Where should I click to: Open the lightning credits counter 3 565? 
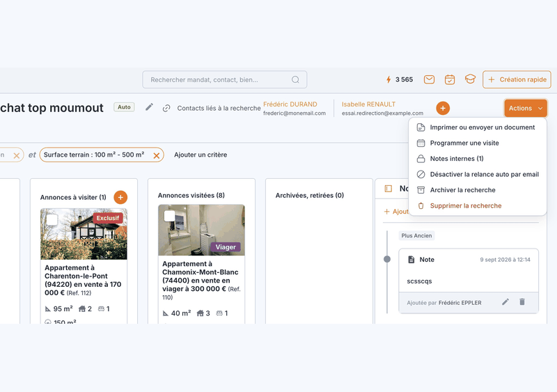coord(400,79)
